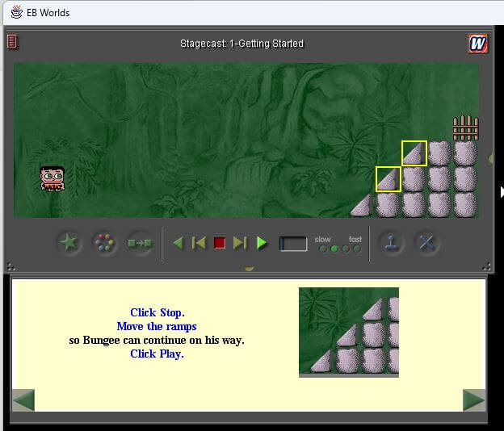Screen dimensions: 504x431
Task: Click the bottom-right corner resize grip
Action: click(x=487, y=266)
